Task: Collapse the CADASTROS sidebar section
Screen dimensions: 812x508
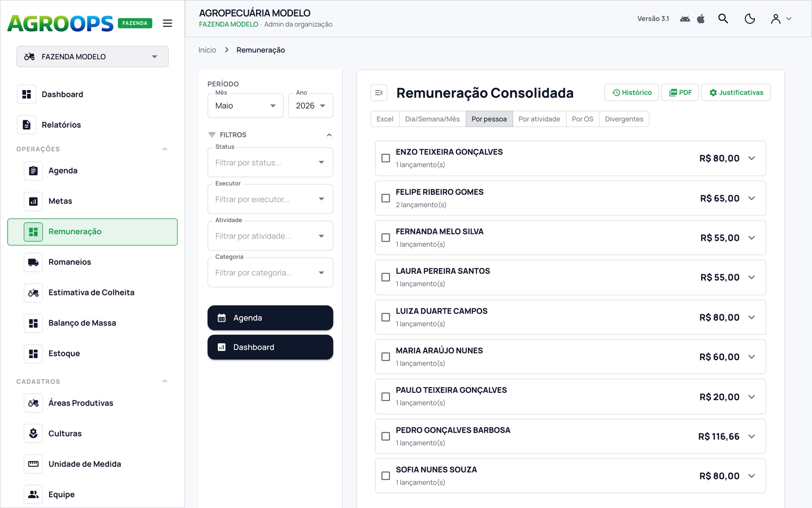Action: coord(165,381)
